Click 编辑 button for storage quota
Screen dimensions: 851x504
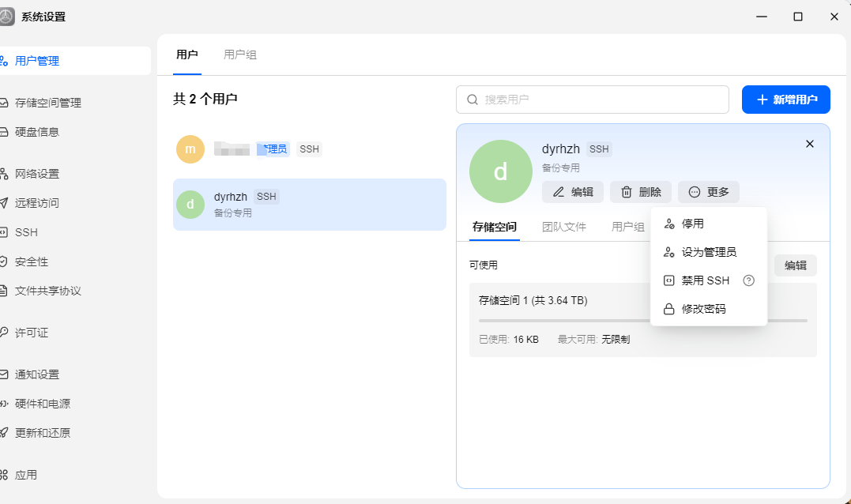[796, 265]
